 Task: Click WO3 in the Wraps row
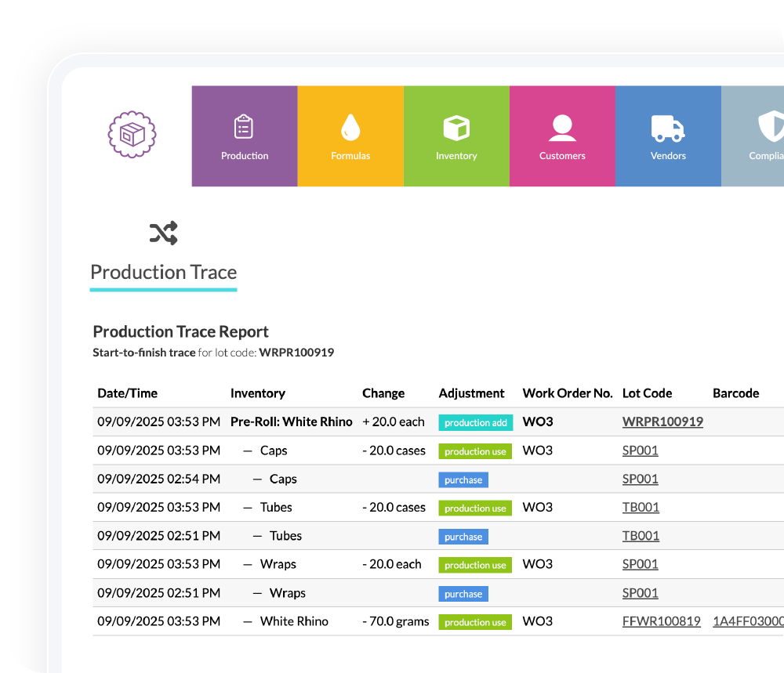pos(538,564)
